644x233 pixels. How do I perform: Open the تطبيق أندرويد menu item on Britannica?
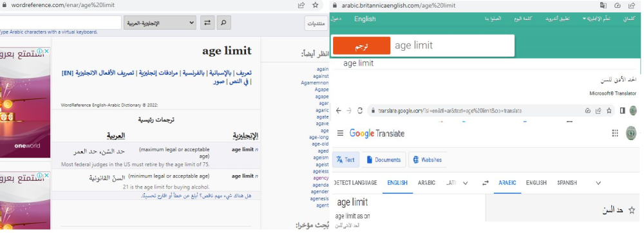[x=557, y=19]
